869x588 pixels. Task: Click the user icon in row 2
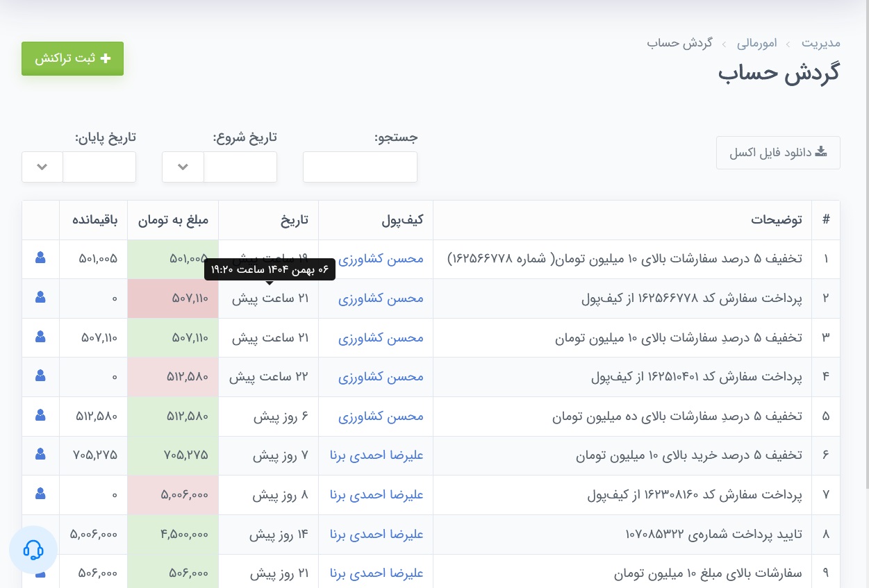[40, 297]
